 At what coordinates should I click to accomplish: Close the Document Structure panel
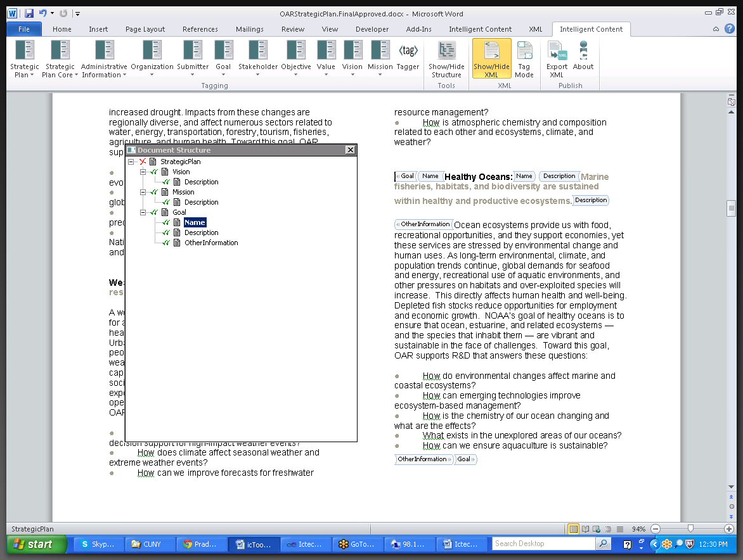coord(350,150)
